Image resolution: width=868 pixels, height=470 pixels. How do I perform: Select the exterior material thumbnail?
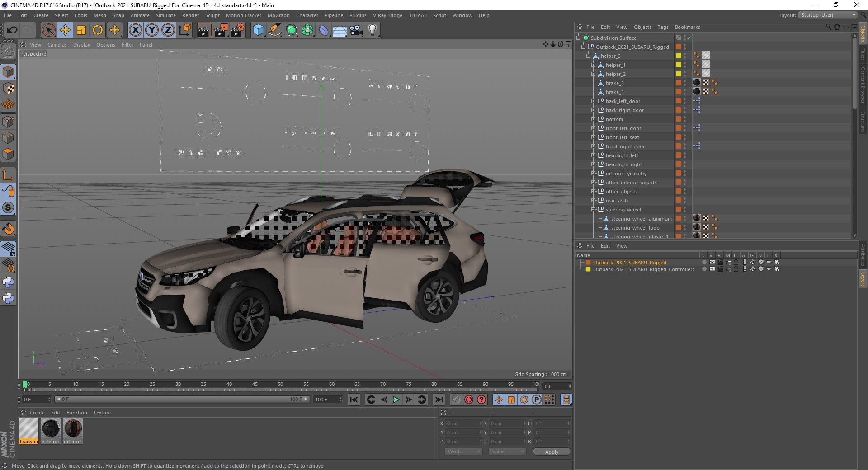[51, 432]
